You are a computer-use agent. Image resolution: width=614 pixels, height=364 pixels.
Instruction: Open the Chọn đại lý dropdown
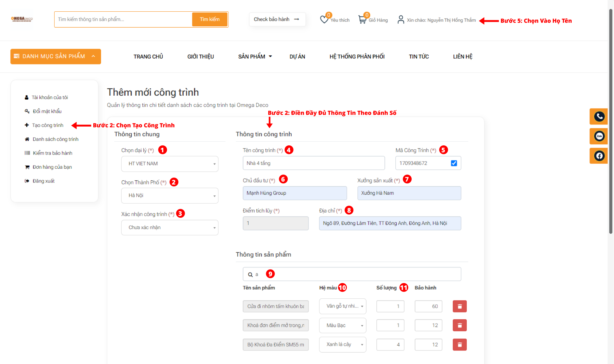[x=170, y=164]
